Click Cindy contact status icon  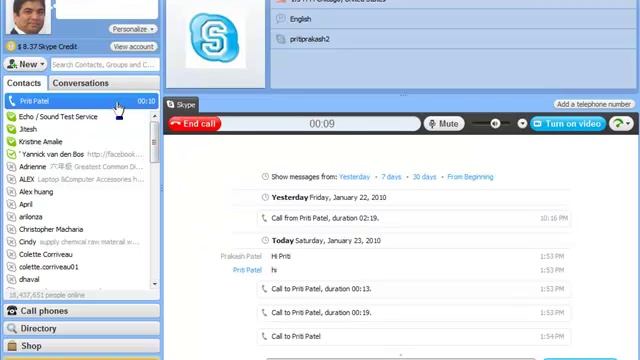pos(11,242)
